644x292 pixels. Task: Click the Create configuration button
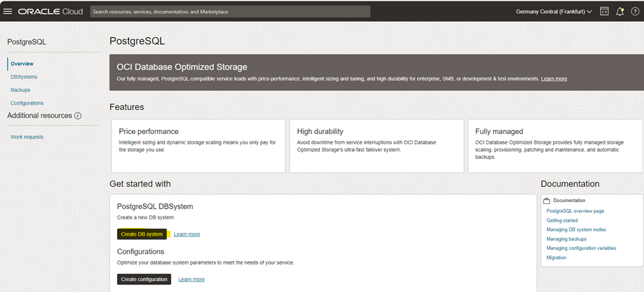tap(144, 279)
